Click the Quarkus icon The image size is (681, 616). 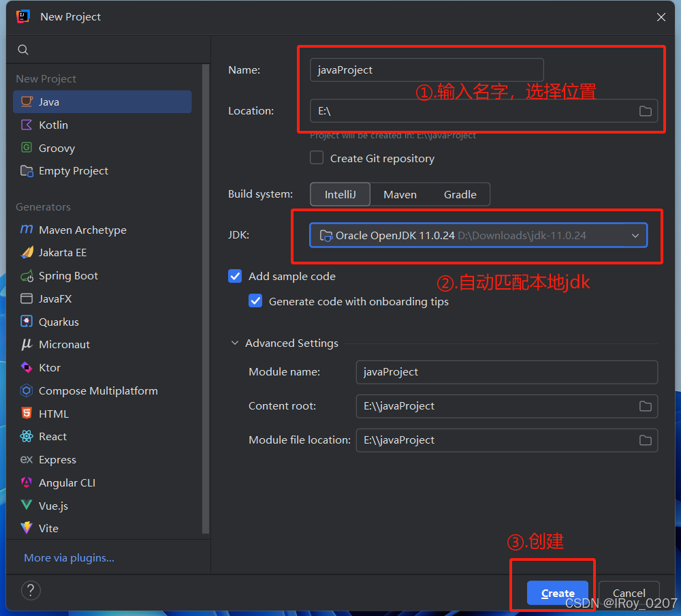coord(27,322)
